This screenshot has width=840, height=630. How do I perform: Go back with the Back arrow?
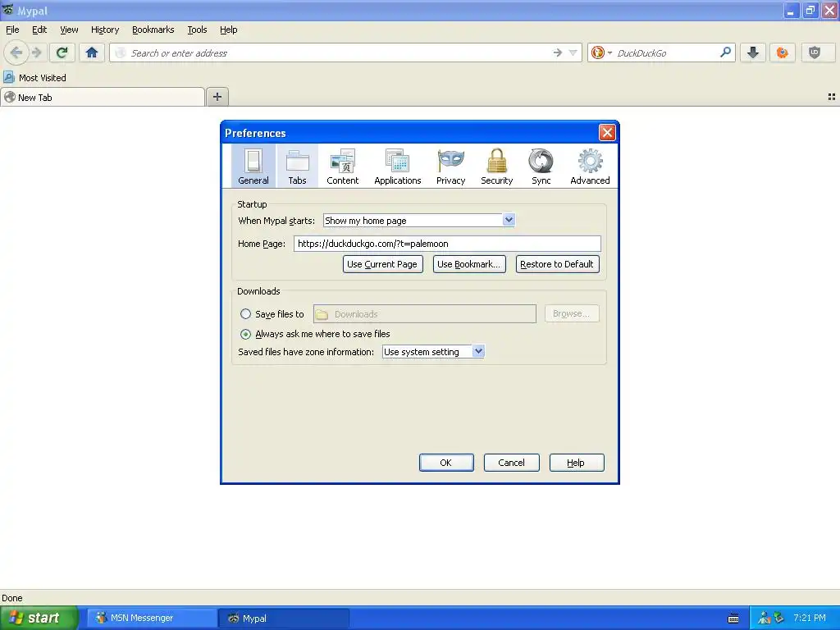(16, 52)
